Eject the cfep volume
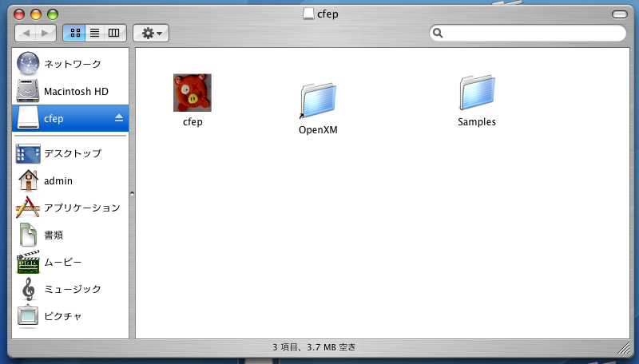 coord(118,118)
